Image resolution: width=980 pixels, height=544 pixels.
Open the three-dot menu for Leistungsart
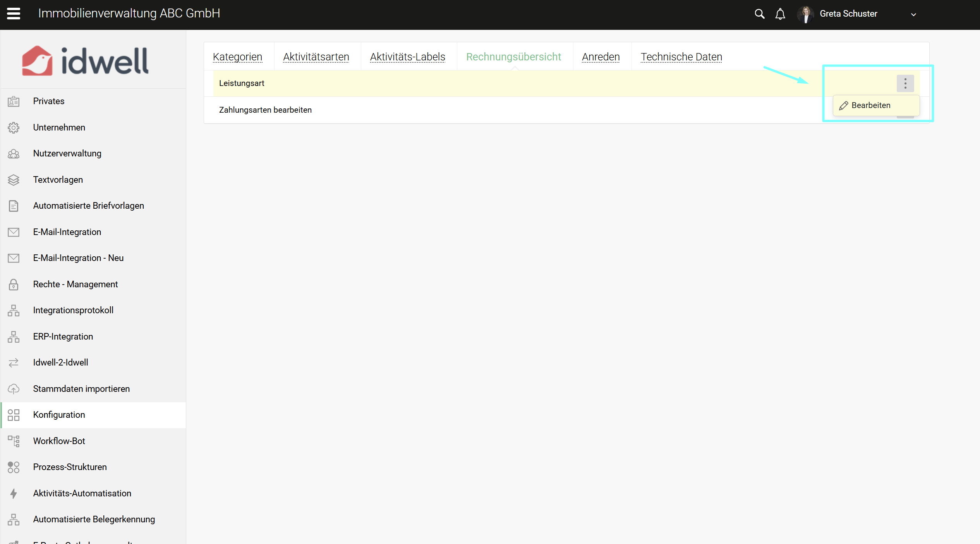coord(905,83)
